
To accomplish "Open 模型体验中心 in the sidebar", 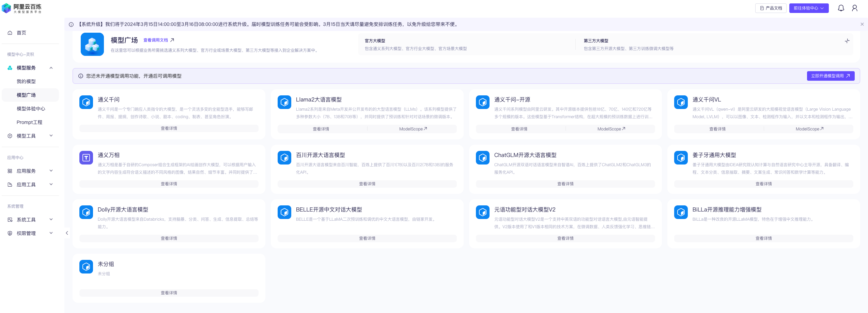I will (x=30, y=109).
